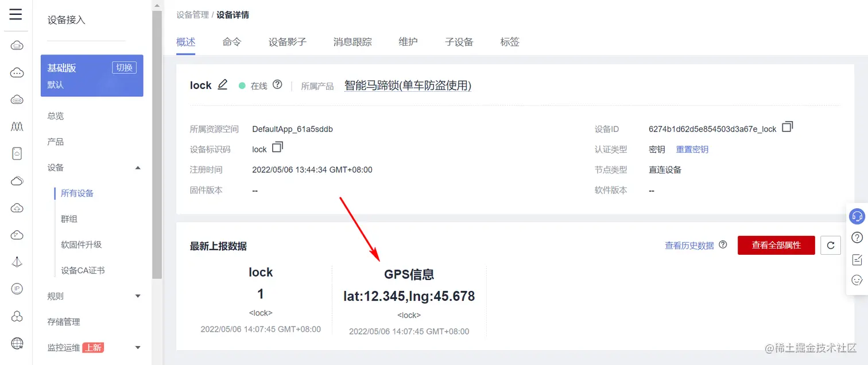
Task: Switch to the 维护 tab
Action: coord(408,42)
